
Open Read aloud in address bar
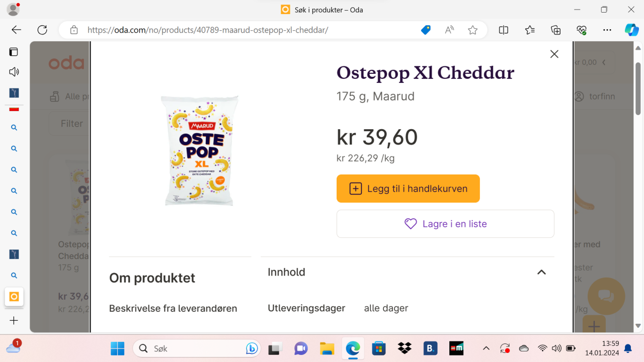449,30
